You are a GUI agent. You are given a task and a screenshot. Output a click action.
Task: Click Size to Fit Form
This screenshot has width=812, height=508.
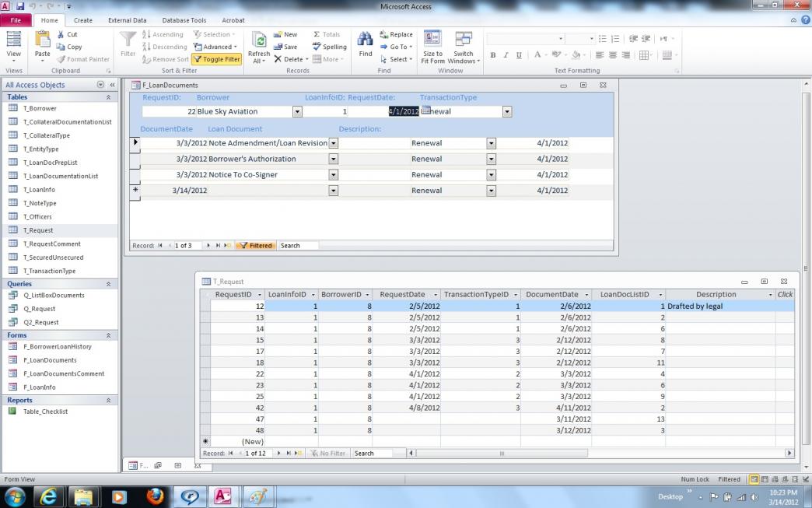click(433, 47)
